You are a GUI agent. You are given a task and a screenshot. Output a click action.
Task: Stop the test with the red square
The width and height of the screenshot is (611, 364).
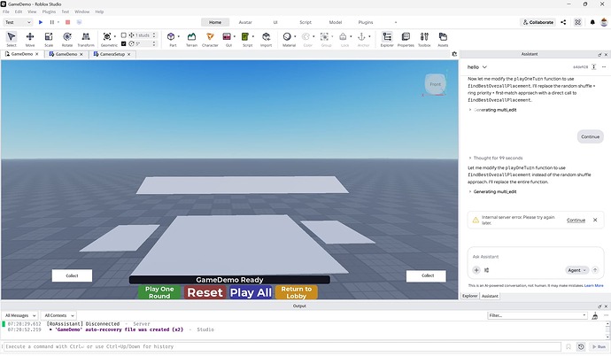(x=68, y=22)
